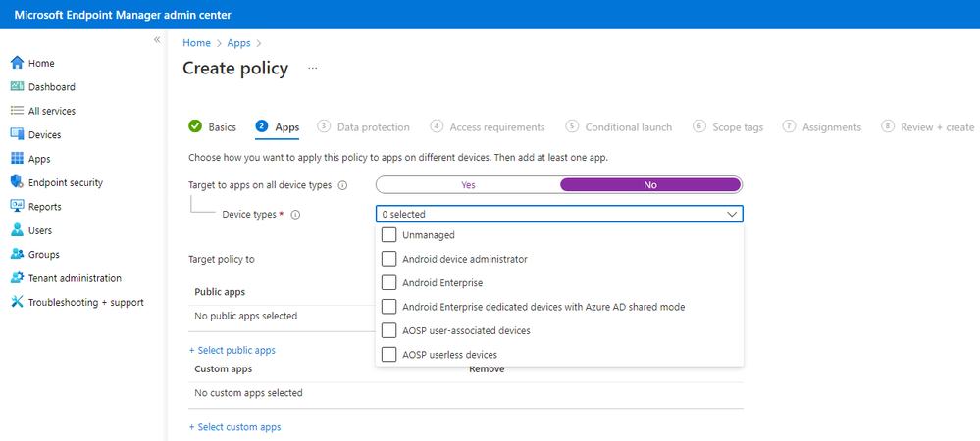The height and width of the screenshot is (441, 980).
Task: Click Apps breadcrumb link
Action: coord(238,43)
